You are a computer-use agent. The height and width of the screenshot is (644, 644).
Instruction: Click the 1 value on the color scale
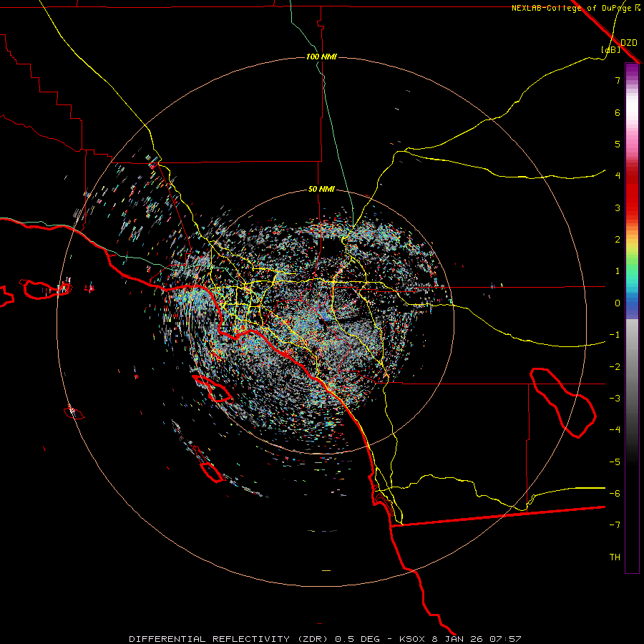pyautogui.click(x=618, y=271)
